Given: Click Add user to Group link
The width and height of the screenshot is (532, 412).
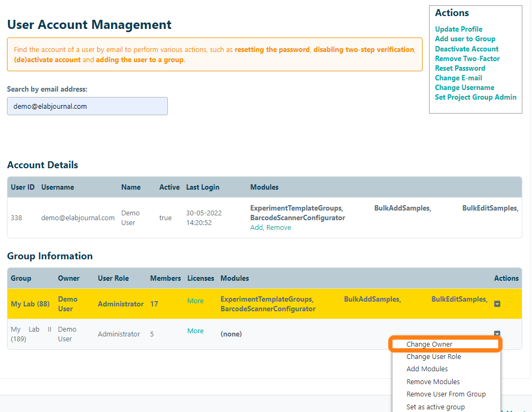Looking at the screenshot, I should click(465, 39).
